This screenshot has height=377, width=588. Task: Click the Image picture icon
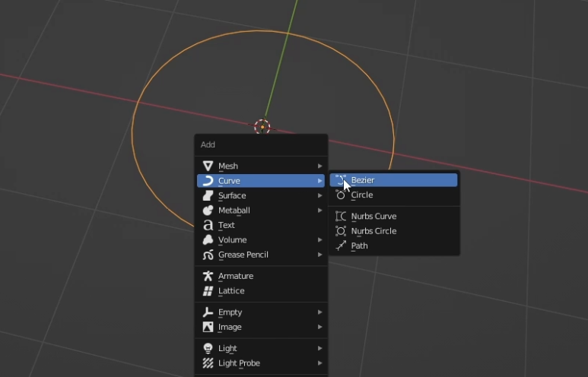pyautogui.click(x=208, y=327)
